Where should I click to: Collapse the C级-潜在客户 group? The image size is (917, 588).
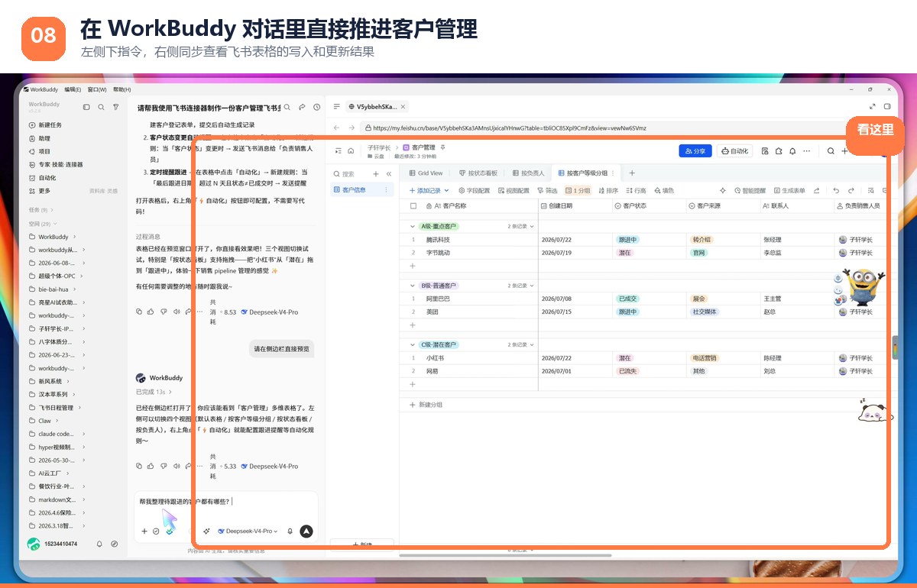[413, 344]
